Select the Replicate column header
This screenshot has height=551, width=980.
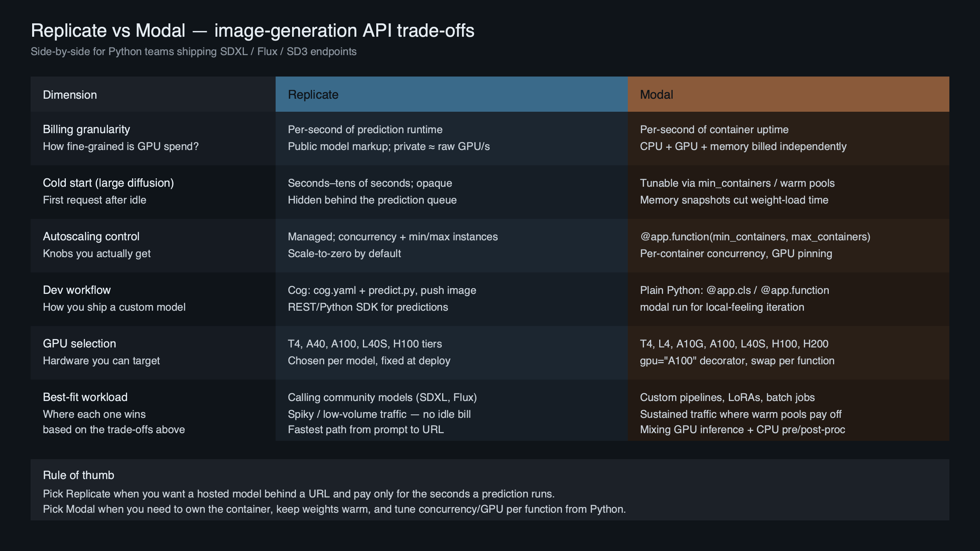[313, 95]
